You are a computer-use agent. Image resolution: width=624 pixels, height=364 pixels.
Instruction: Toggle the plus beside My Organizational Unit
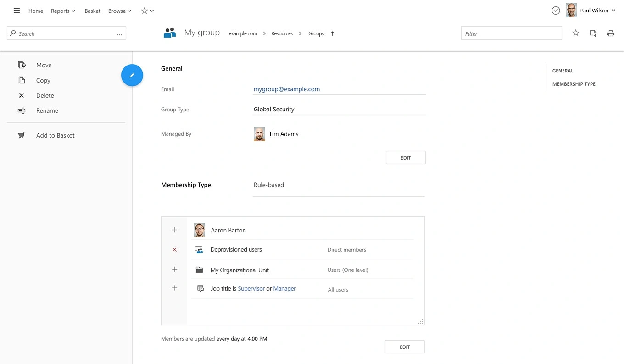(174, 270)
